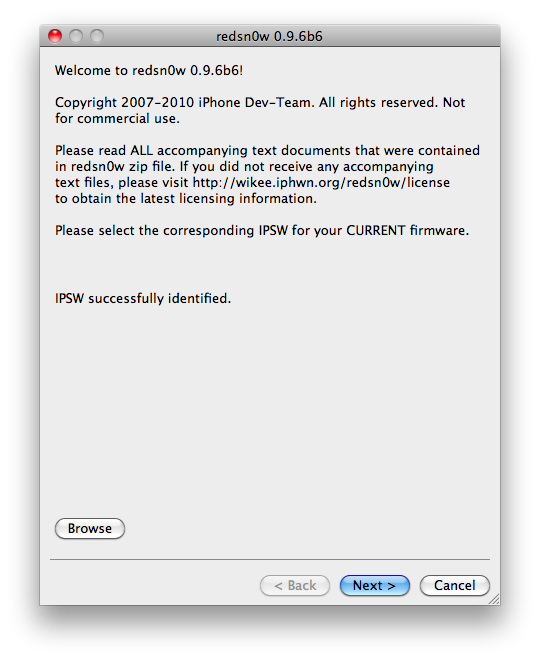The height and width of the screenshot is (660, 540).
Task: Click the 'text files, please visit' words
Action: [122, 183]
